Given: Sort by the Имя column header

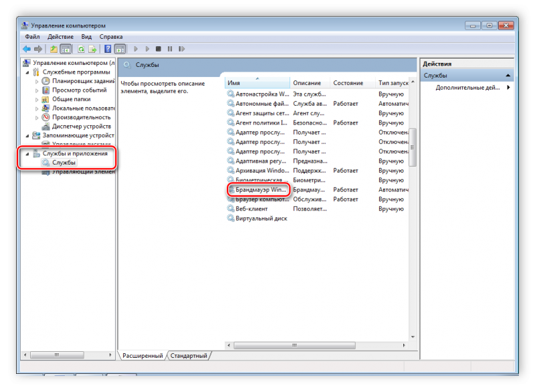Looking at the screenshot, I should pyautogui.click(x=257, y=83).
